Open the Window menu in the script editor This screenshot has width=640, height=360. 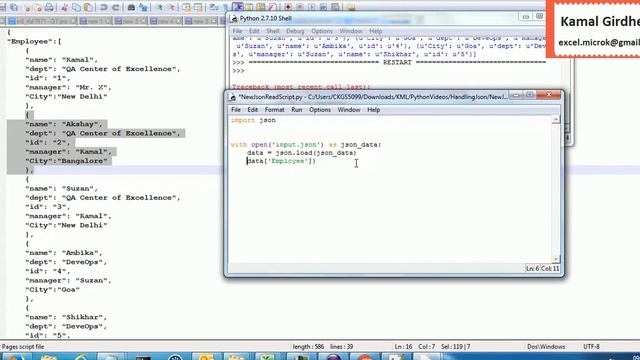click(349, 110)
